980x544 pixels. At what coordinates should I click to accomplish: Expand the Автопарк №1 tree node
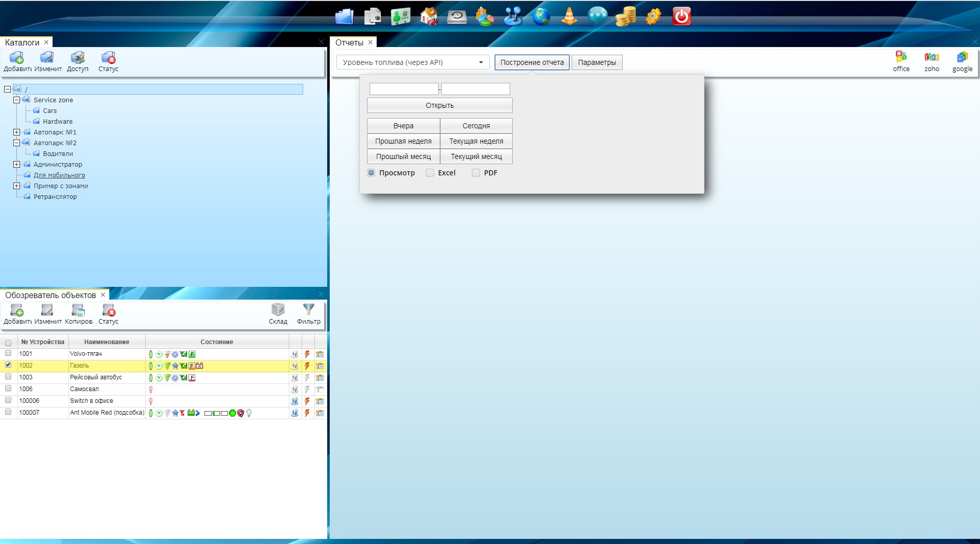point(17,132)
